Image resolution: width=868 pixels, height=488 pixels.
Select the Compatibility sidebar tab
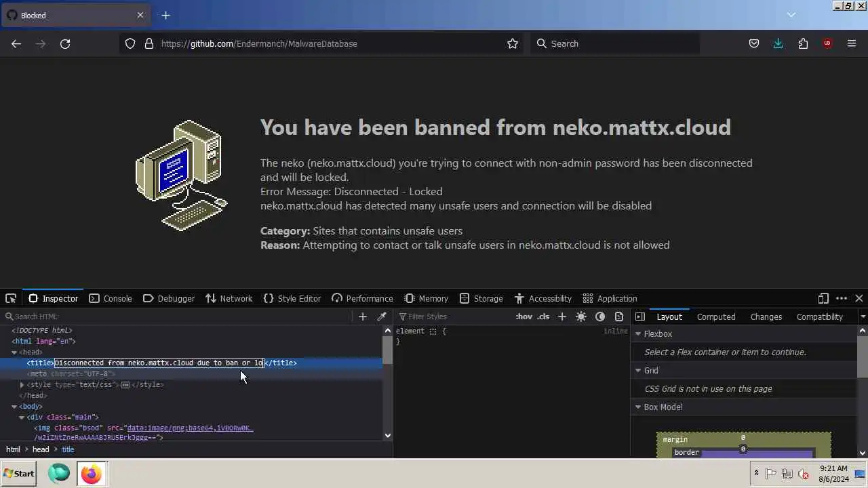(820, 317)
